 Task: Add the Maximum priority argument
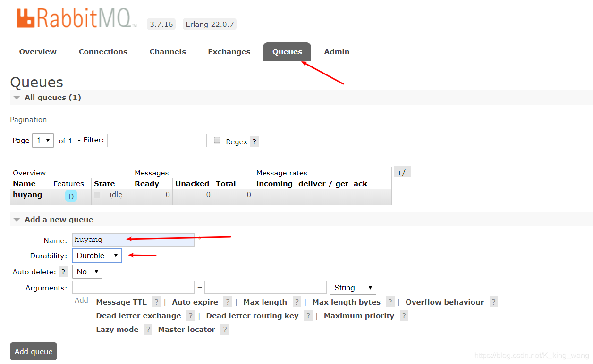pyautogui.click(x=359, y=316)
